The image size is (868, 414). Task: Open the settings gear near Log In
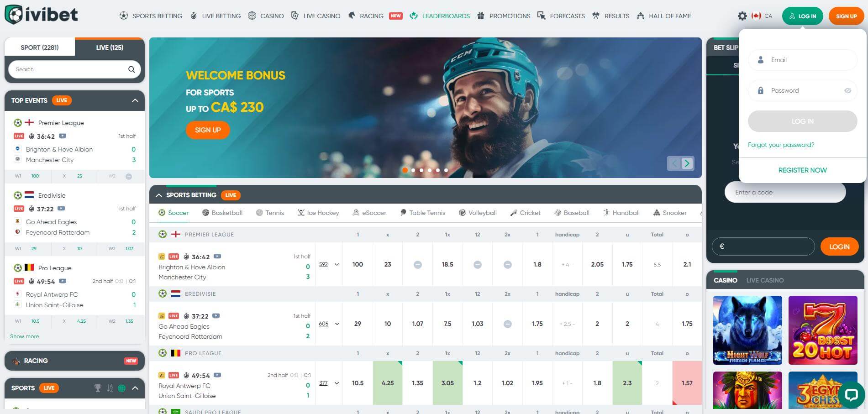742,16
